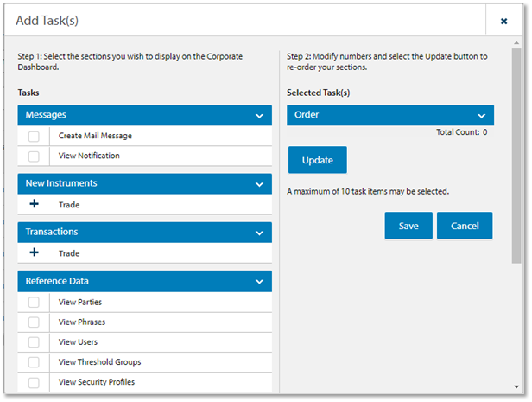
Task: Collapse the New Instruments section chevron
Action: point(258,184)
